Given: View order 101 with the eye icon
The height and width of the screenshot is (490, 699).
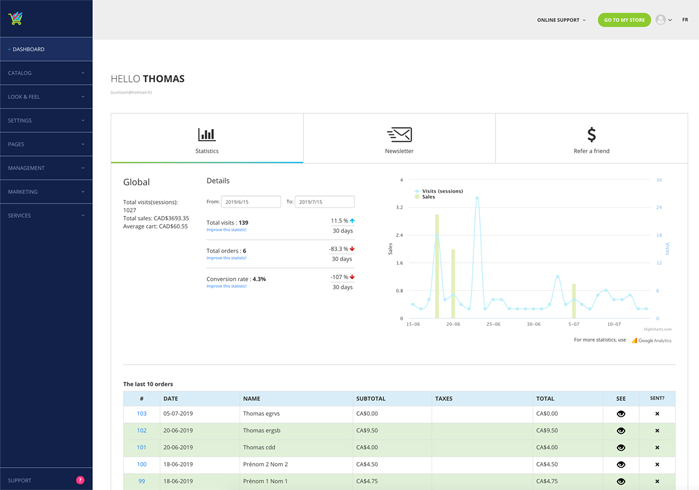Looking at the screenshot, I should (621, 448).
